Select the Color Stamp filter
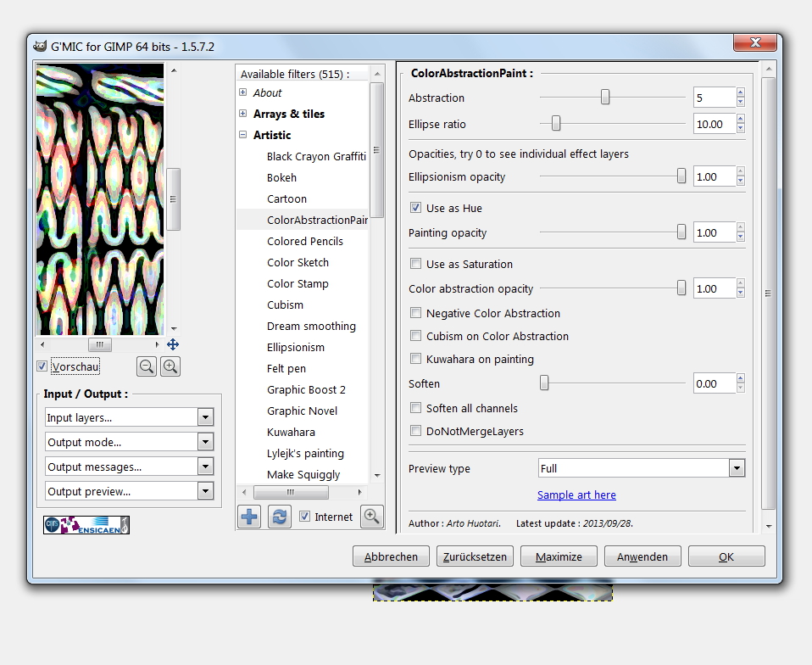This screenshot has width=812, height=665. pyautogui.click(x=298, y=284)
